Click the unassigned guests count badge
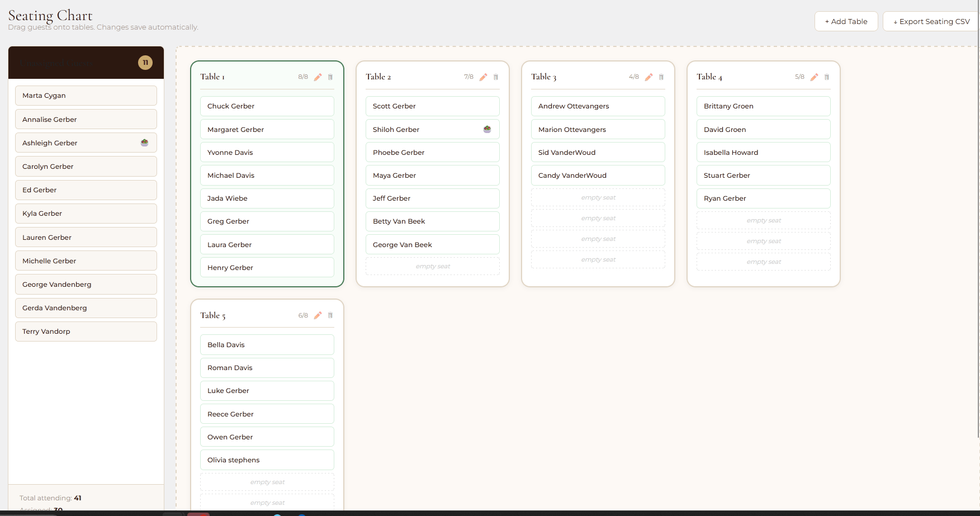980x516 pixels. tap(145, 63)
